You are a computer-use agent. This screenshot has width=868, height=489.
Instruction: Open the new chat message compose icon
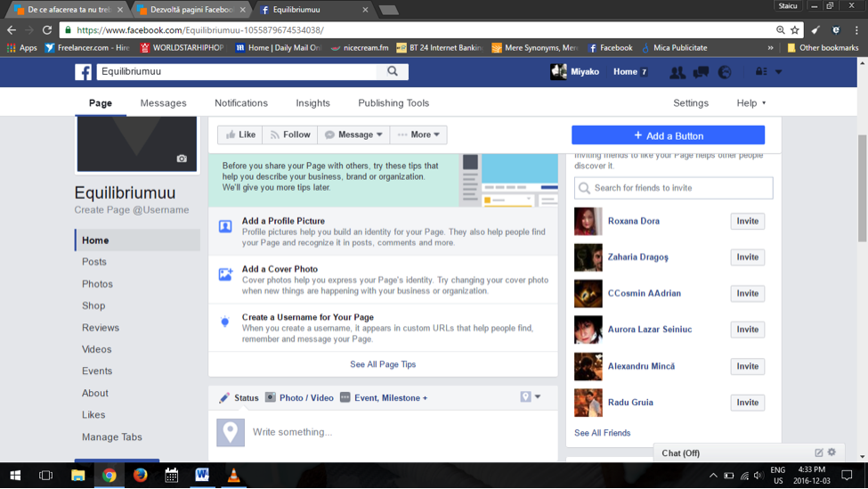(819, 452)
